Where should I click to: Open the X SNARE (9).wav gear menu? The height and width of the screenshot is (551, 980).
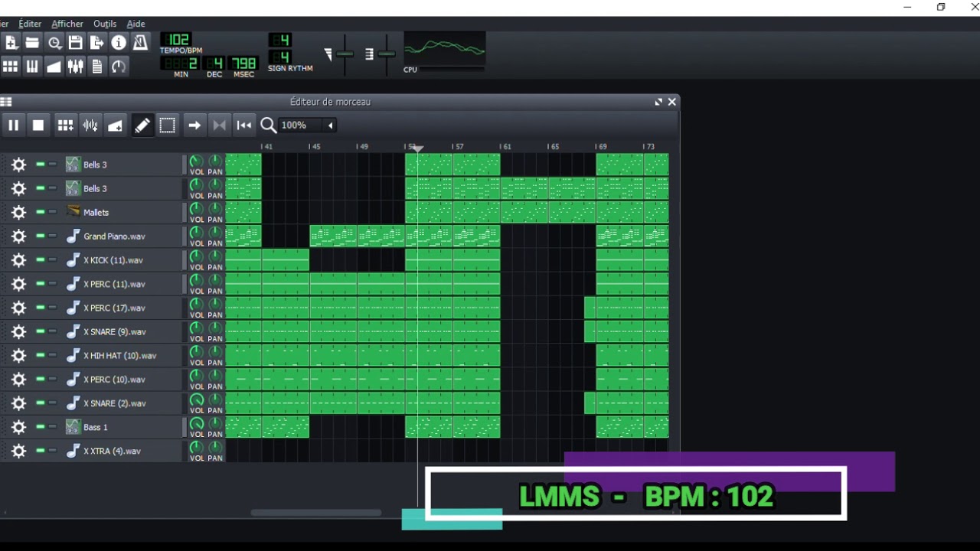[18, 332]
